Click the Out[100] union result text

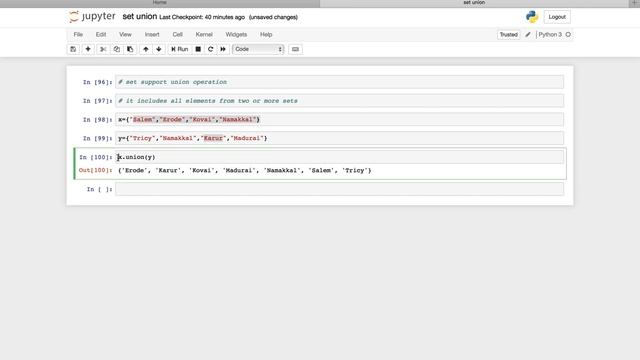click(x=244, y=171)
